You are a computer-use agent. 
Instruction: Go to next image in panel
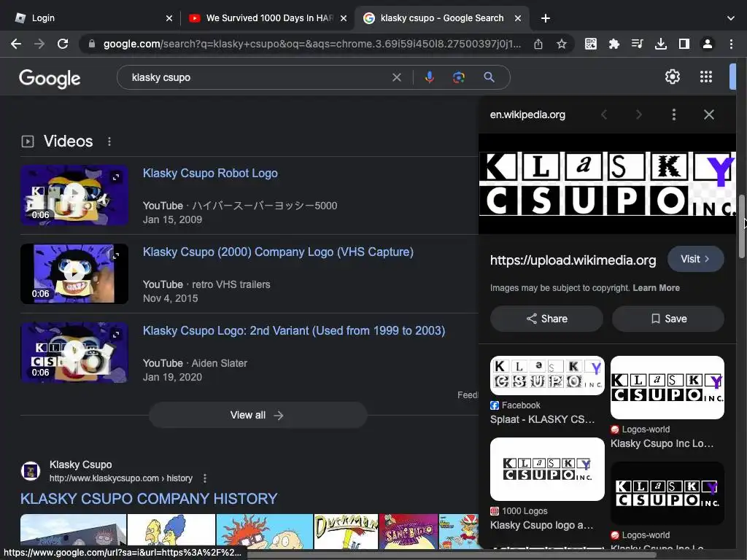click(639, 114)
